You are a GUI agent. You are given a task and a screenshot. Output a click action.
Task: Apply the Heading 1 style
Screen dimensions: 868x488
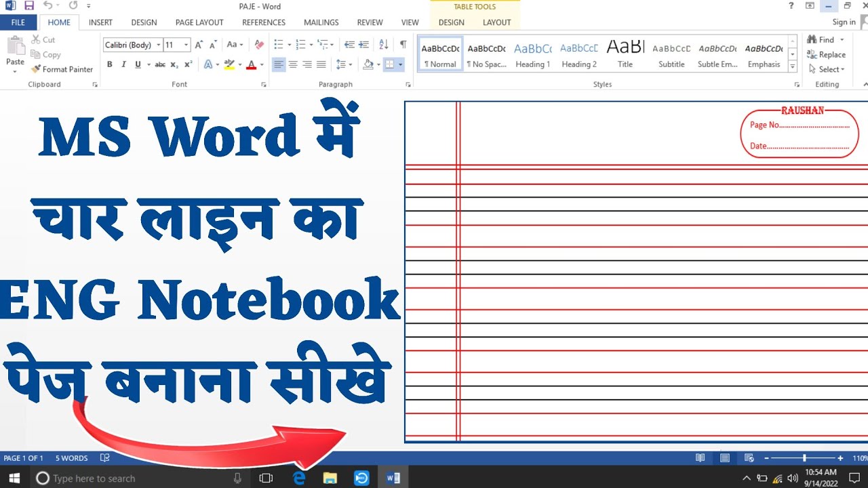532,55
